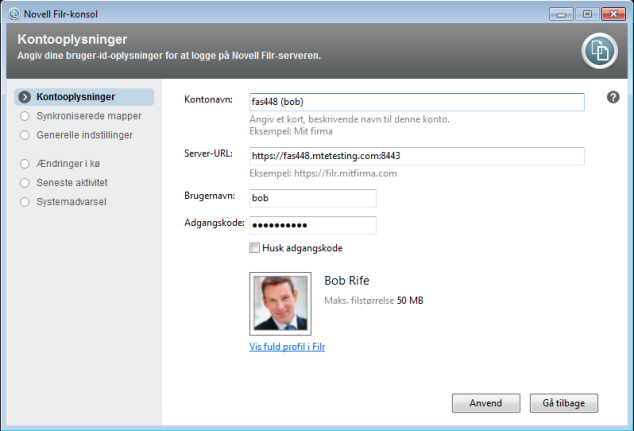This screenshot has height=431, width=634.
Task: Open Systemadvarsel section
Action: coord(63,202)
